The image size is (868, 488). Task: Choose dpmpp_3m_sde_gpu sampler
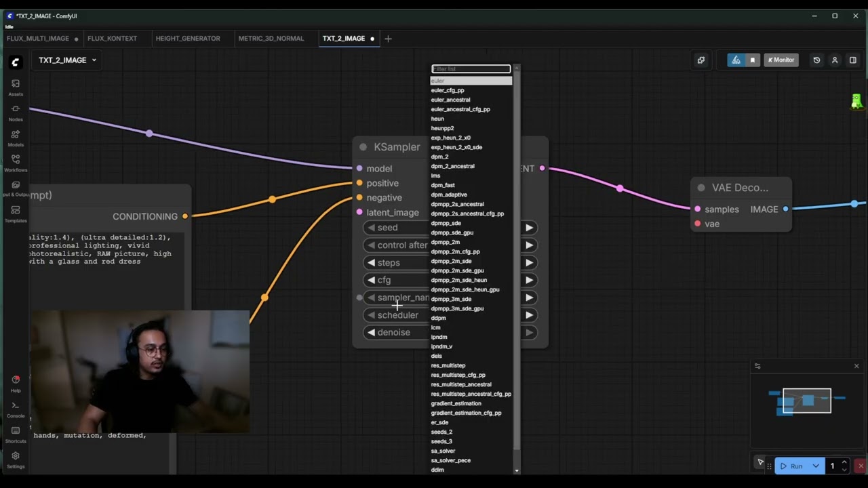[x=471, y=308]
